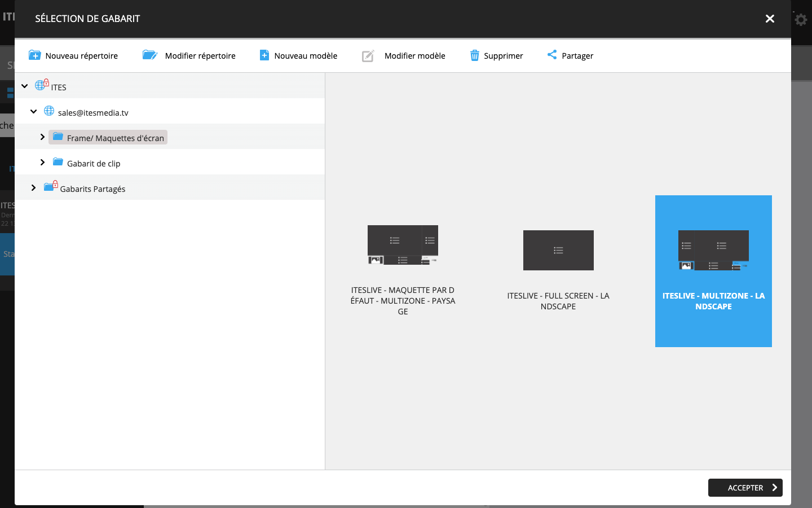Pick the ITESLIVE Full Screen Landscape thumbnail
Image resolution: width=812 pixels, height=508 pixels.
558,250
